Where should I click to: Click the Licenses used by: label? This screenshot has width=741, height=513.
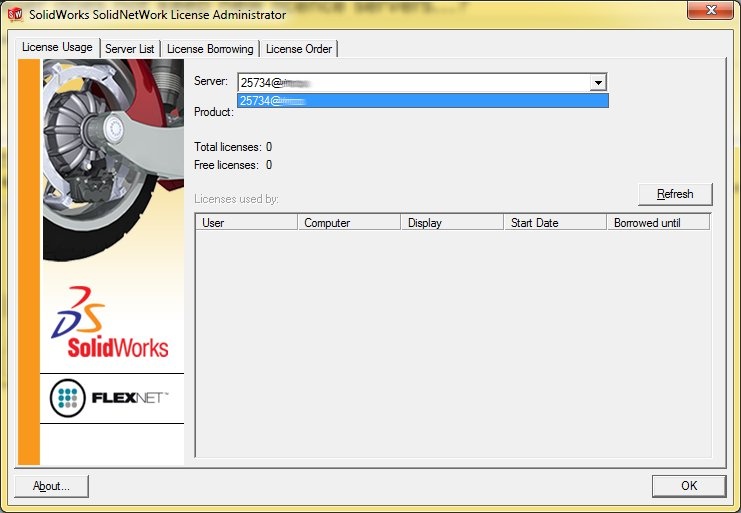[x=236, y=199]
